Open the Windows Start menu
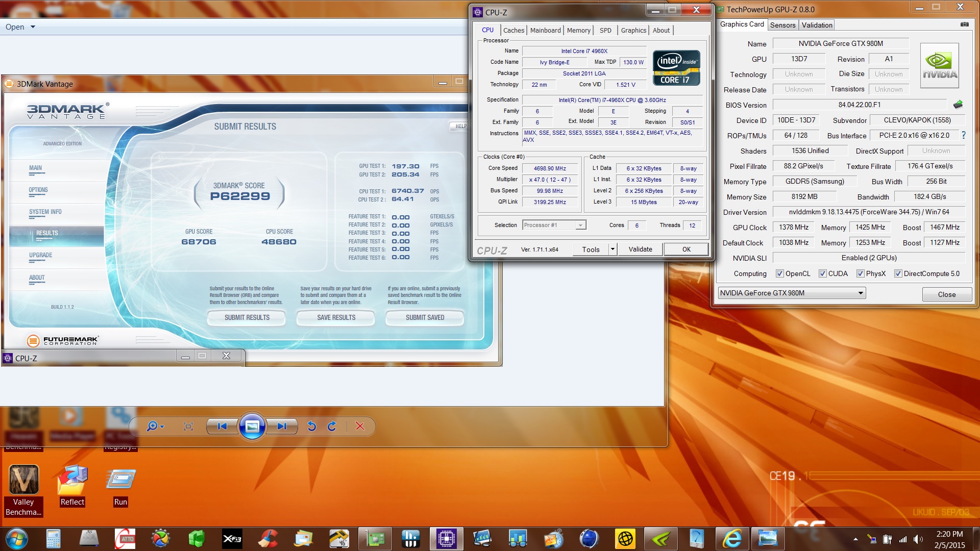 16,539
